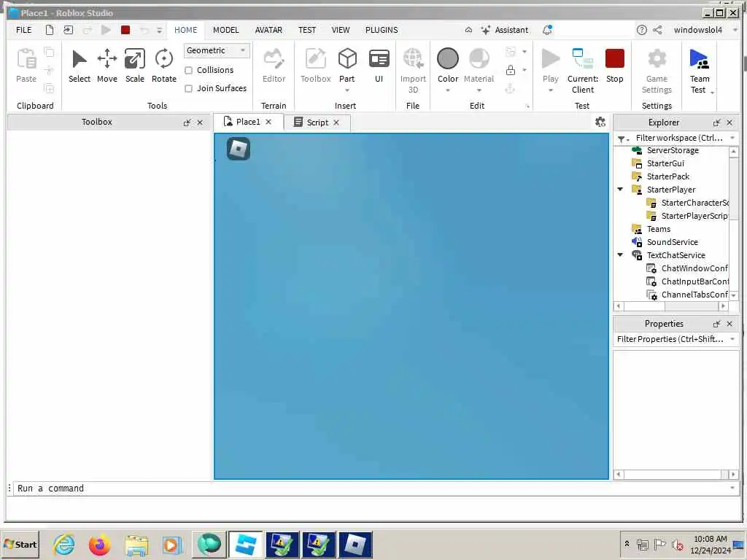Expand the Part dropdown arrow
Viewport: 747px width, 560px height.
coord(347,90)
